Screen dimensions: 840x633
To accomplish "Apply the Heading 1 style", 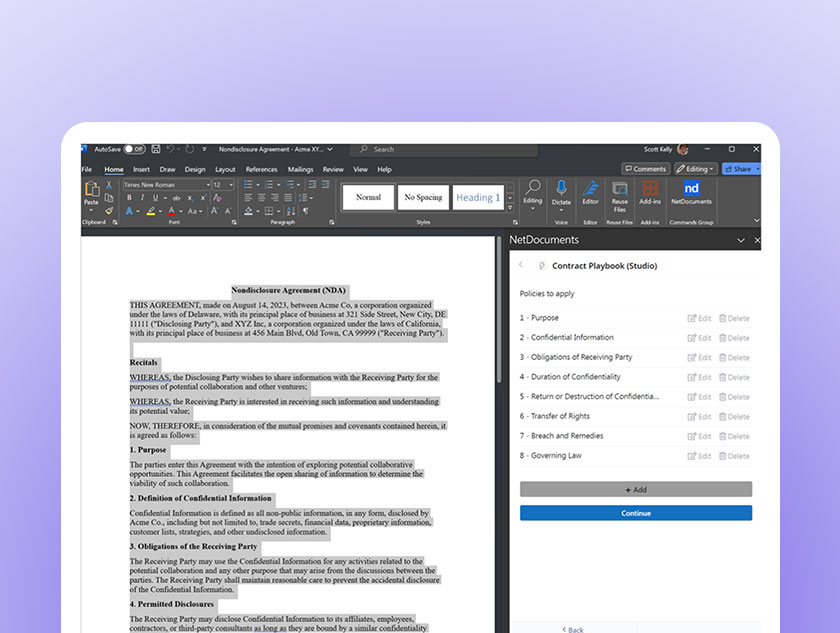I will point(478,197).
